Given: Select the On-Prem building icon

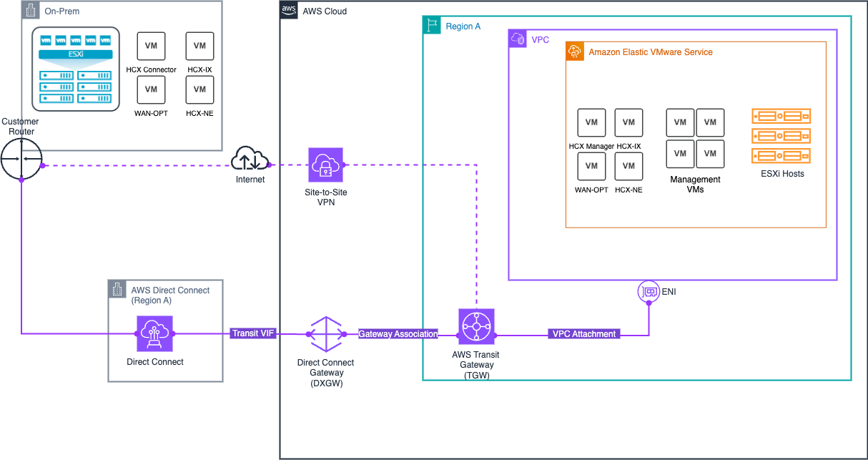Looking at the screenshot, I should point(29,10).
